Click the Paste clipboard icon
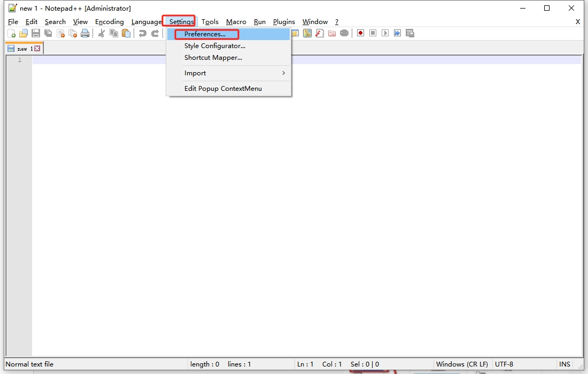 (126, 33)
